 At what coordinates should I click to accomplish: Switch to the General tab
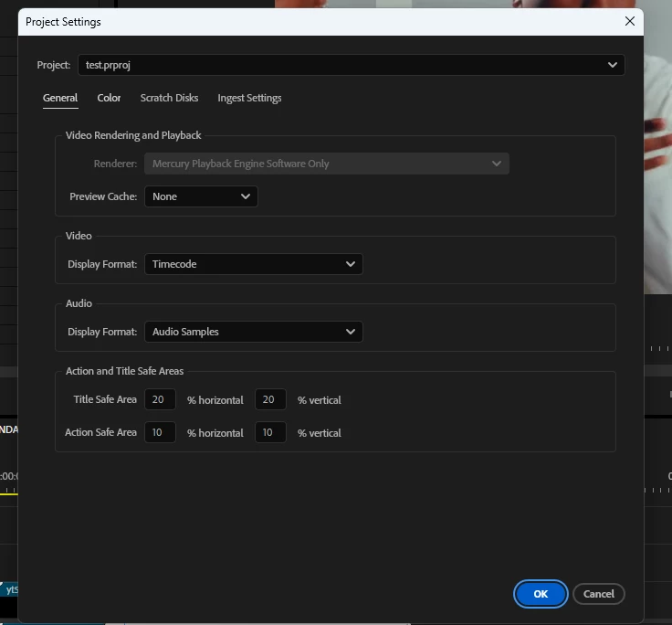click(60, 99)
